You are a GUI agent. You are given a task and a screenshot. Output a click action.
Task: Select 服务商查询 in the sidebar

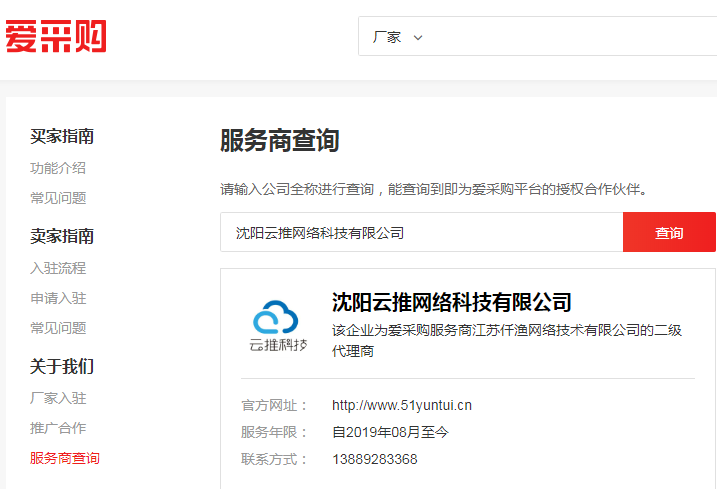(x=65, y=458)
